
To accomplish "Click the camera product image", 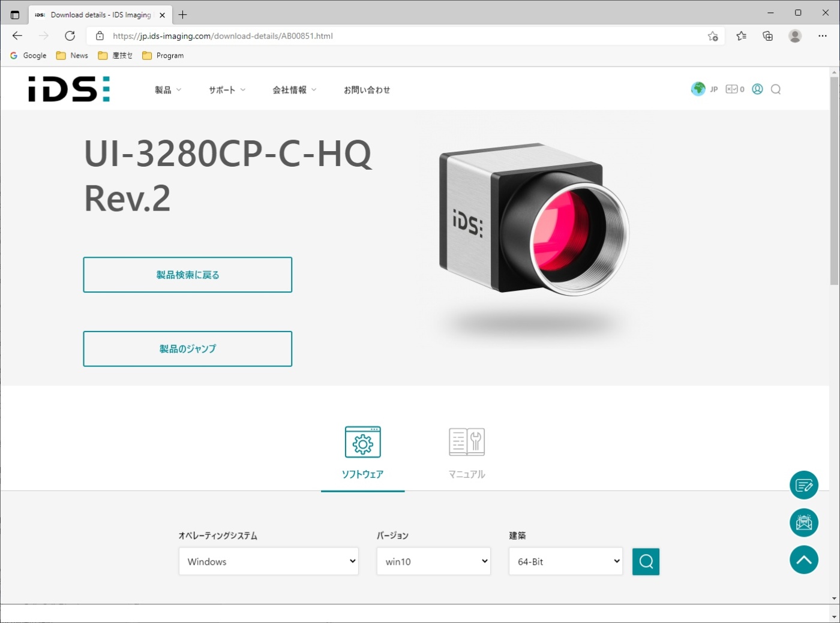I will click(x=534, y=219).
